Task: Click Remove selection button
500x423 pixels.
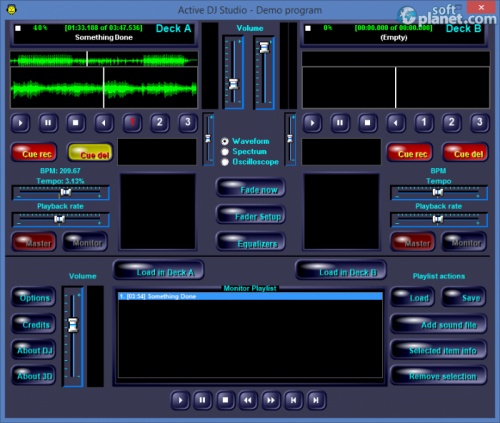Action: pos(439,375)
